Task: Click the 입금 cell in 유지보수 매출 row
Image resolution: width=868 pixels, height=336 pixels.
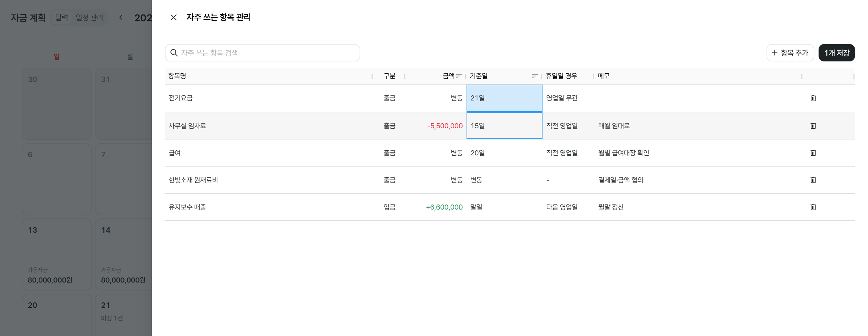Action: tap(390, 207)
